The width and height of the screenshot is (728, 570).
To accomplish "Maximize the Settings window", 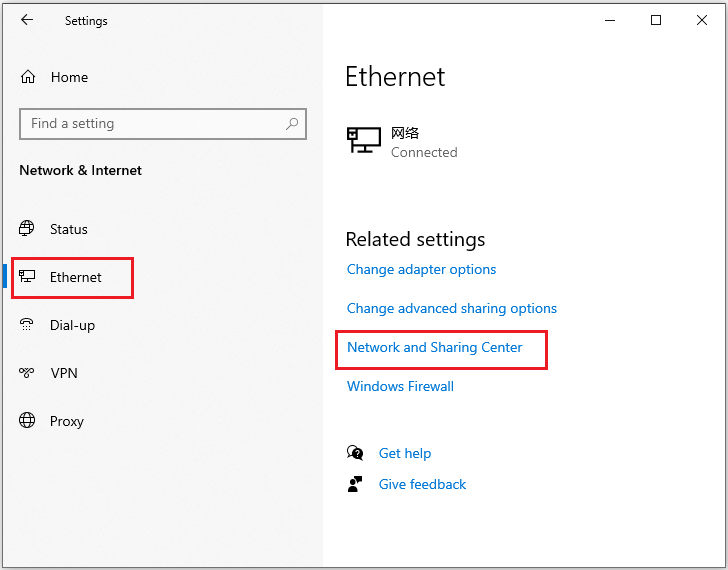I will click(656, 20).
